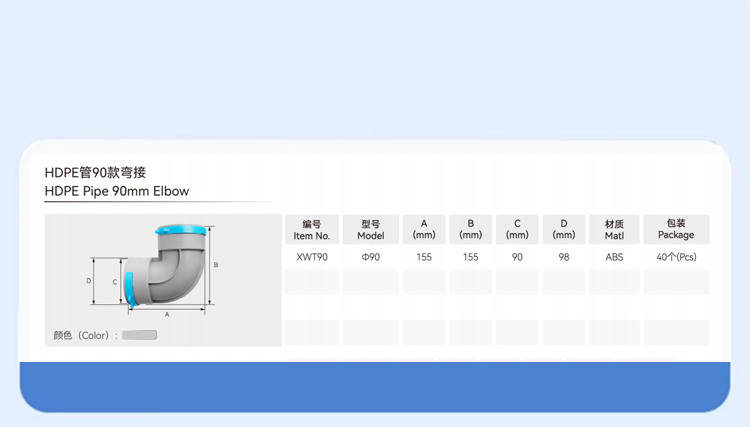Click the dimension label B in diagram
This screenshot has height=427, width=750.
[x=216, y=265]
